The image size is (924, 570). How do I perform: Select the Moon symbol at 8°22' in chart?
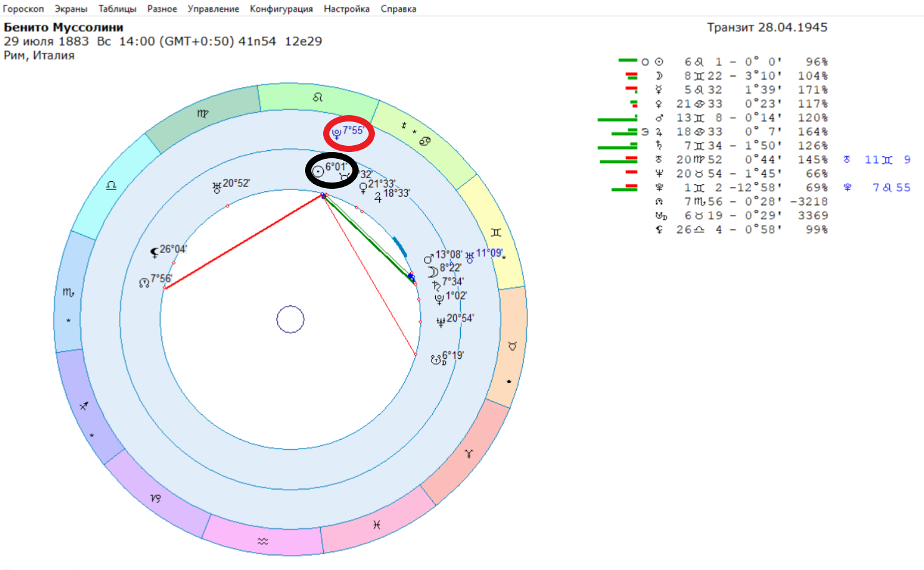(x=433, y=272)
